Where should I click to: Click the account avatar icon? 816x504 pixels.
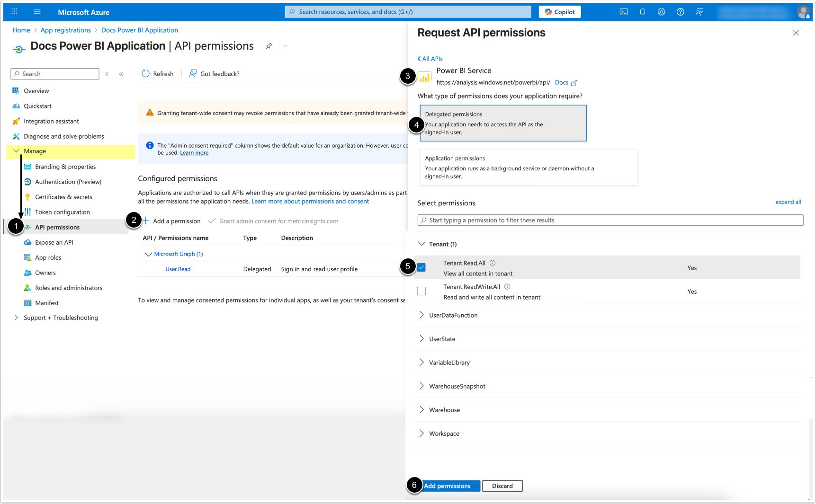803,12
